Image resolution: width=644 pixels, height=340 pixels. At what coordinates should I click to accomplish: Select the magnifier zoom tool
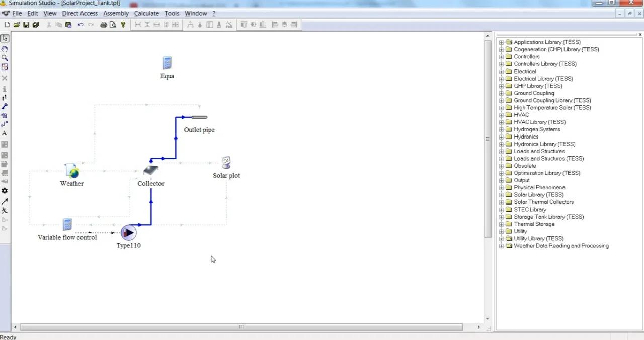[x=5, y=58]
